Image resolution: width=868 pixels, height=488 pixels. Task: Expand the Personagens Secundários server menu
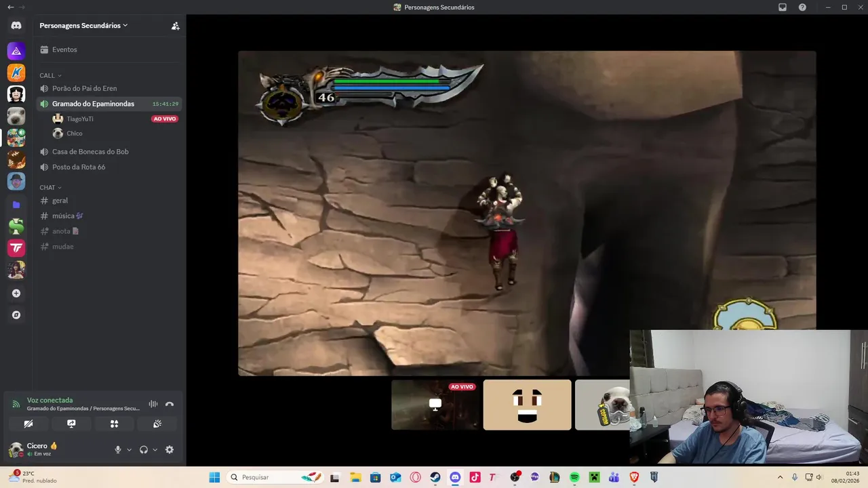[83, 26]
